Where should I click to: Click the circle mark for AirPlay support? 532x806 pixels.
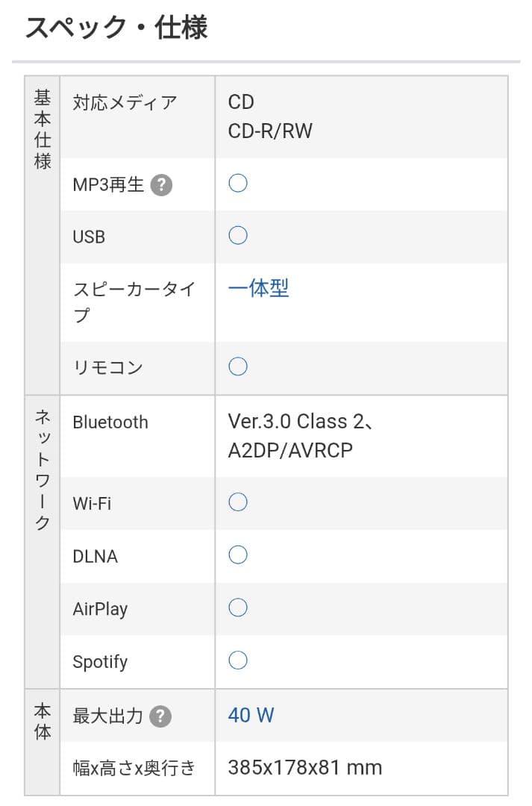click(237, 607)
